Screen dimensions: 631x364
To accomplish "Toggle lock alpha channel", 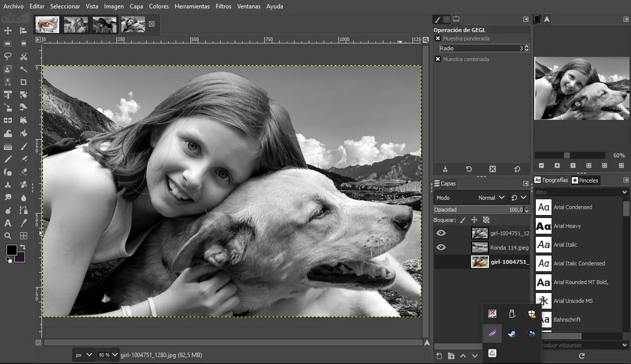I will pyautogui.click(x=486, y=220).
